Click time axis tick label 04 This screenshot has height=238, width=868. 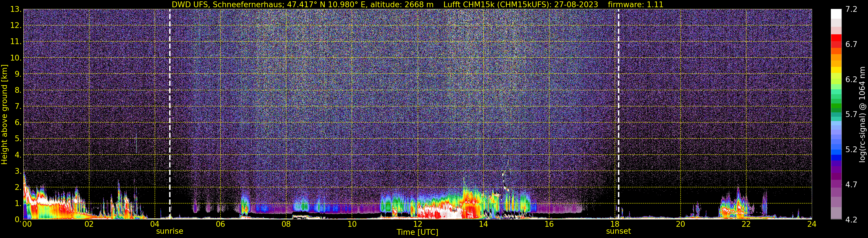(x=155, y=224)
